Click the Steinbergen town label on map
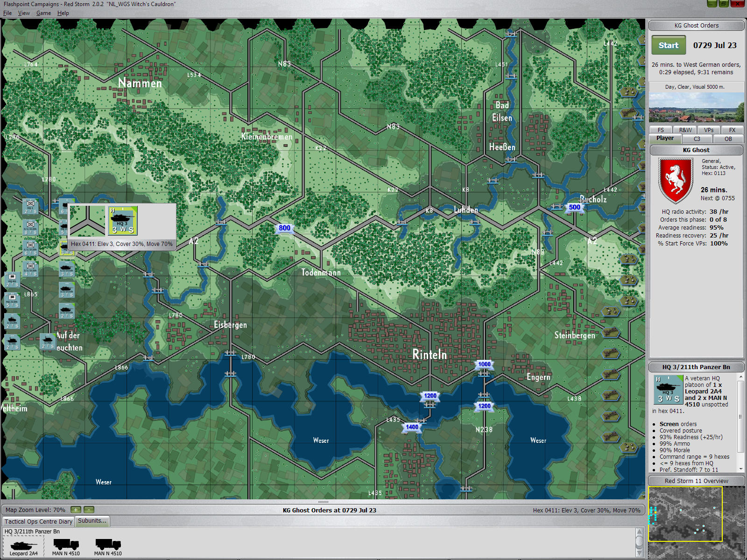This screenshot has height=560, width=747. [x=575, y=335]
